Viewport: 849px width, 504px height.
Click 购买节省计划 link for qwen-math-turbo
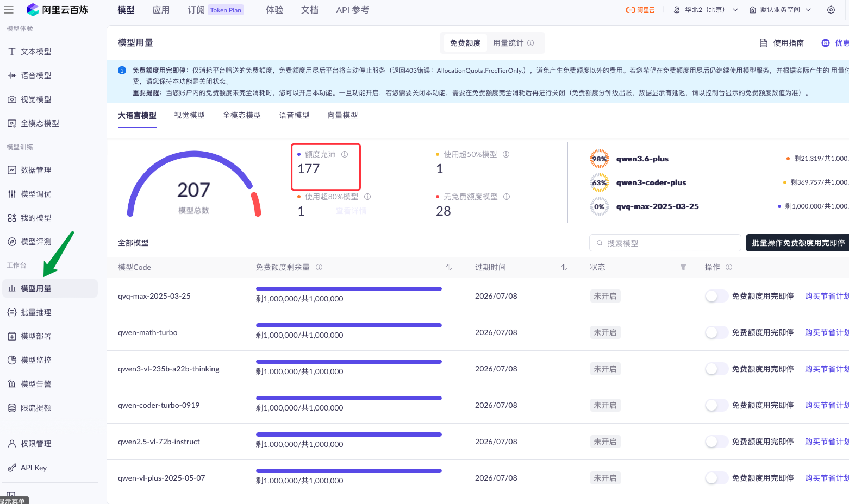827,332
